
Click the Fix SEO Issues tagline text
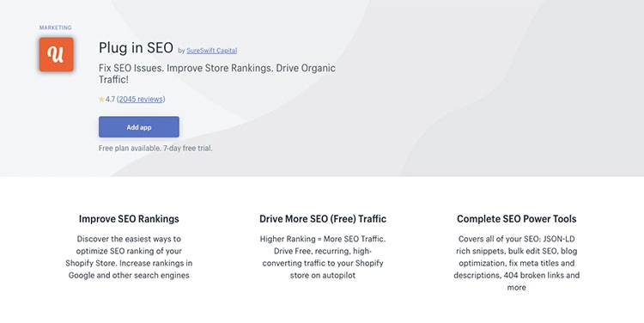217,74
